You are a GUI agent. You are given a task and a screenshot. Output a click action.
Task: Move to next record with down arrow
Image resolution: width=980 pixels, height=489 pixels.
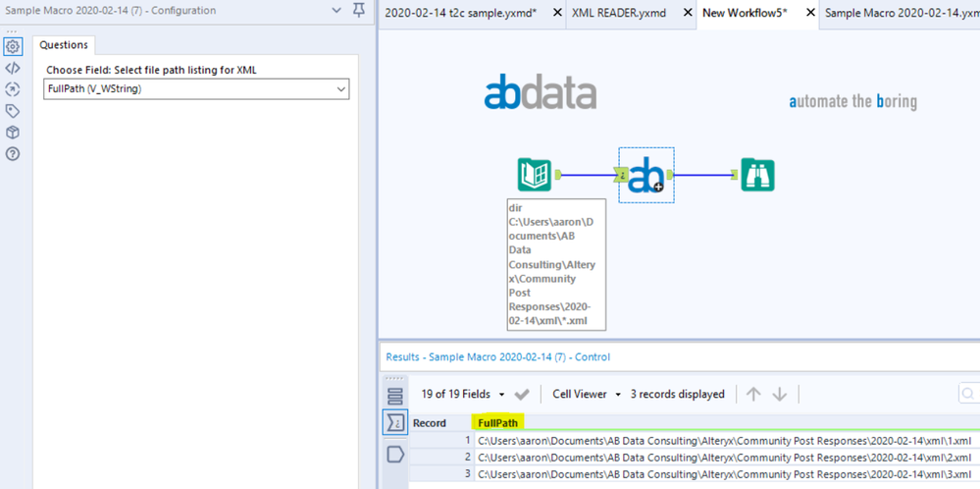pos(779,394)
